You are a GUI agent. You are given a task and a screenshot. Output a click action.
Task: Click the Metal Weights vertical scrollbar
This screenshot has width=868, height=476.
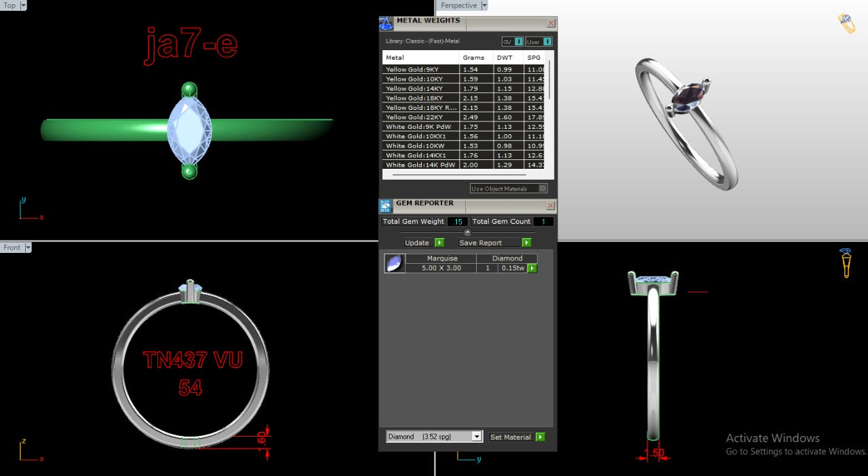point(549,80)
